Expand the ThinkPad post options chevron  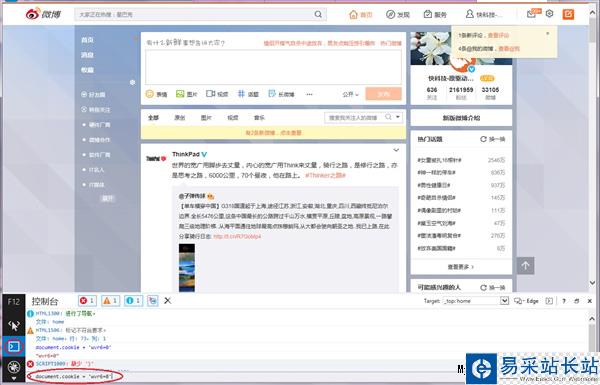[396, 150]
